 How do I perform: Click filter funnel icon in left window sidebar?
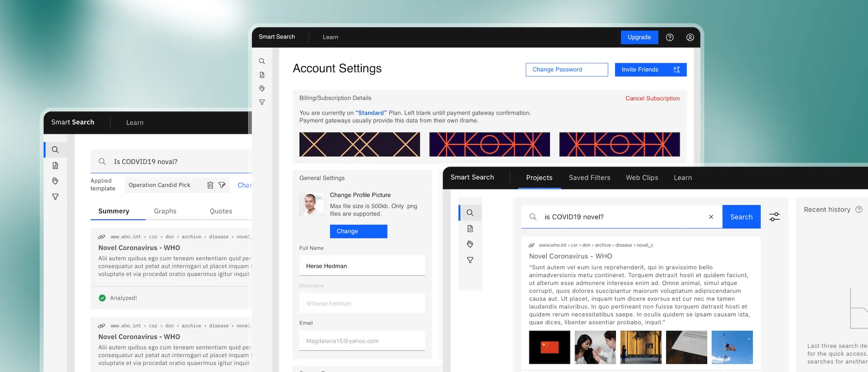[x=55, y=197]
